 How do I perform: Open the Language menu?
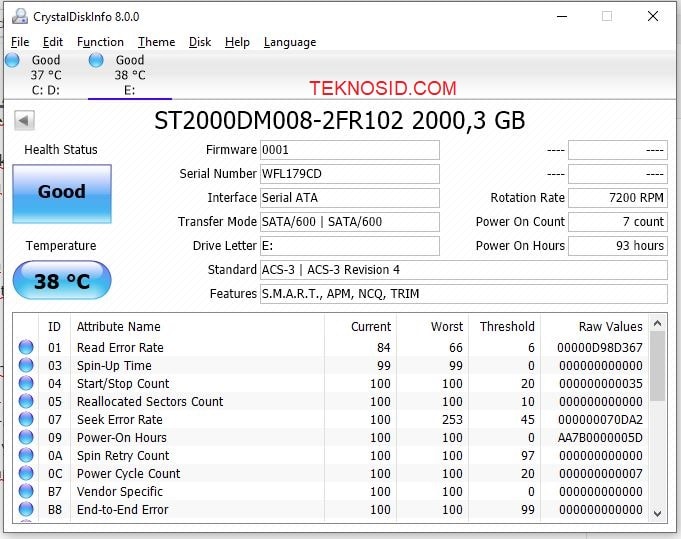coord(290,42)
